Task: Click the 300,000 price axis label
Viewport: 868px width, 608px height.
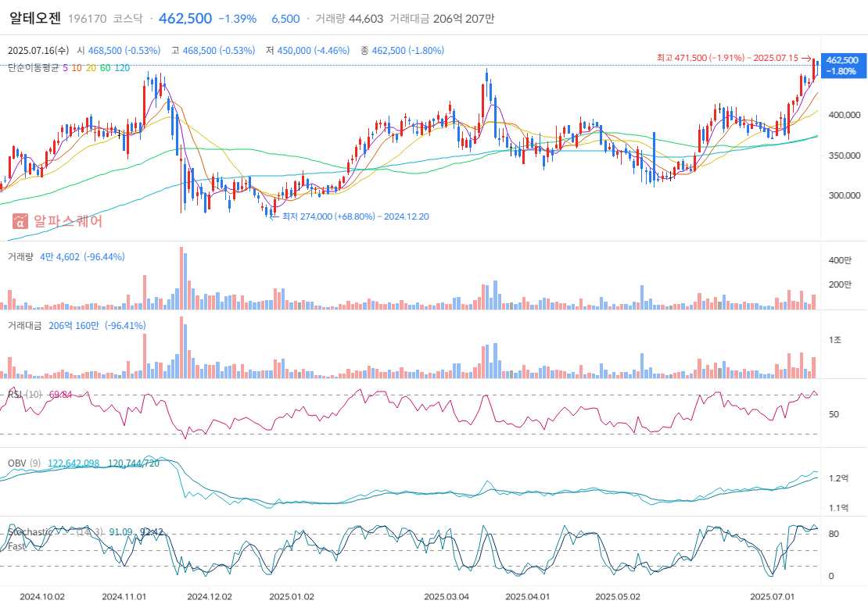Action: [x=845, y=195]
